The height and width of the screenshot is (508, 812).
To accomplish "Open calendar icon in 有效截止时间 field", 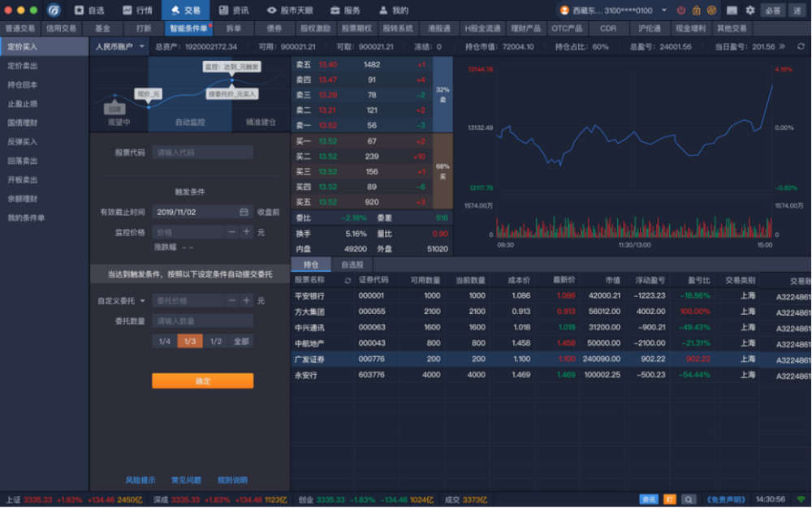I will (x=243, y=212).
